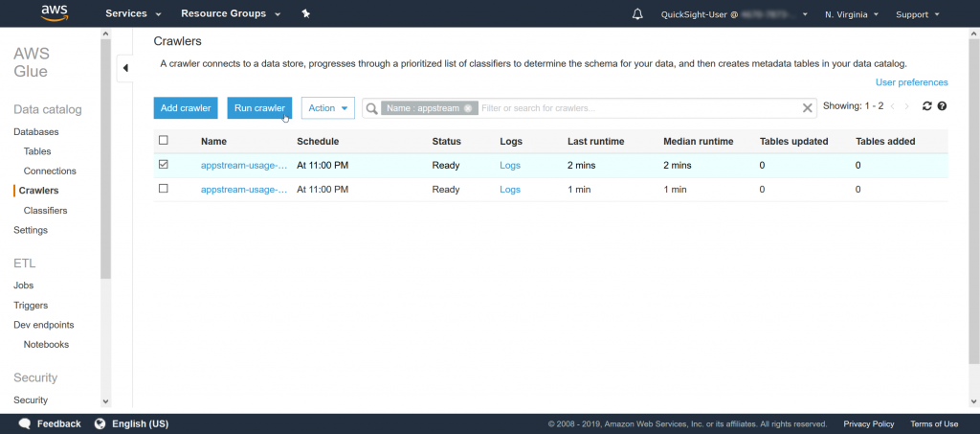Open Connections in the sidebar

(x=50, y=171)
